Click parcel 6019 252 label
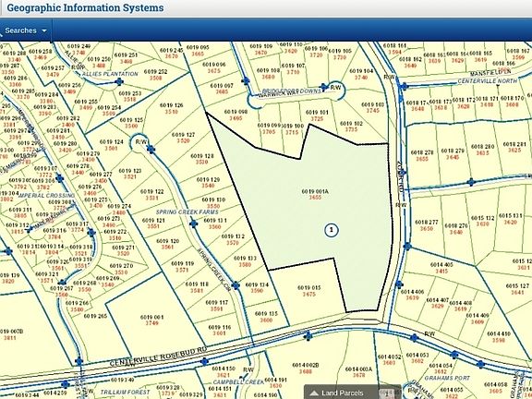 pos(155,75)
